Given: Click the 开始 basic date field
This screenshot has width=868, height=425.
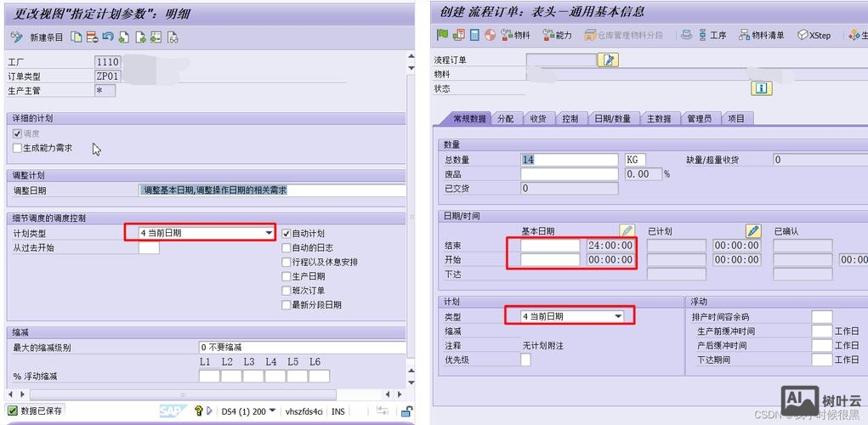Looking at the screenshot, I should pos(550,259).
